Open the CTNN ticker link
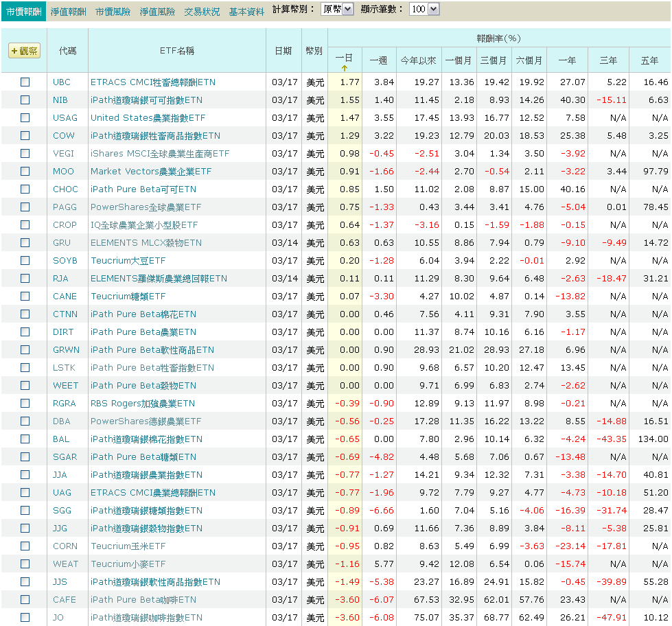The width and height of the screenshot is (672, 626). 66,314
